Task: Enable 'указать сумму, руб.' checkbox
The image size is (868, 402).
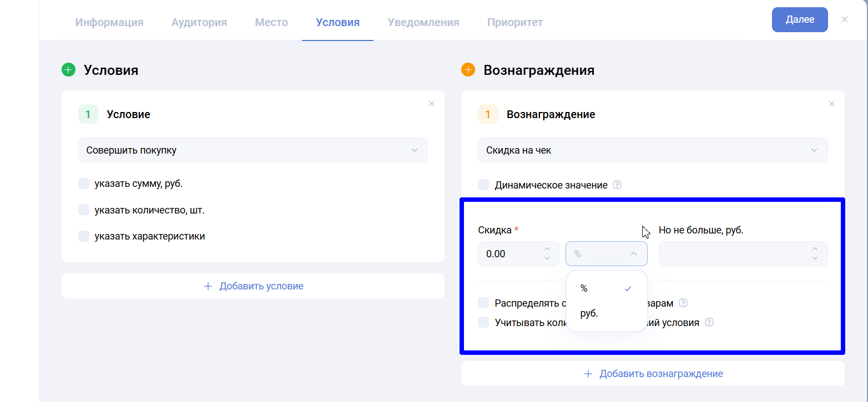Action: pos(84,184)
